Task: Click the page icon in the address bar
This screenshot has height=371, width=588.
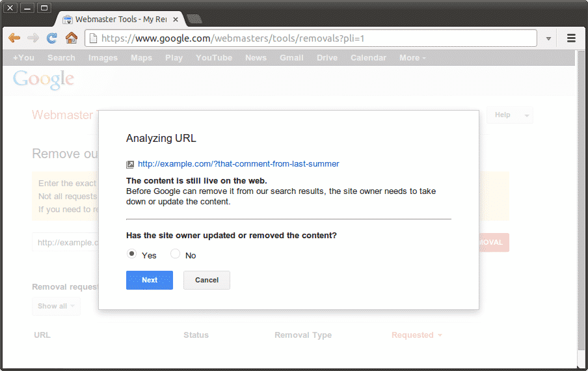Action: click(93, 38)
